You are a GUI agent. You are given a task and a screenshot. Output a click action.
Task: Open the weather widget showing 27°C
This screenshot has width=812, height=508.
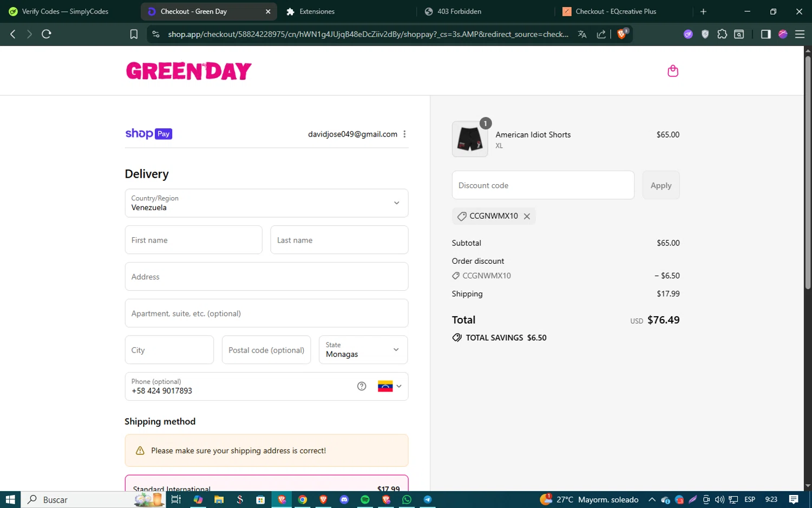pos(590,499)
